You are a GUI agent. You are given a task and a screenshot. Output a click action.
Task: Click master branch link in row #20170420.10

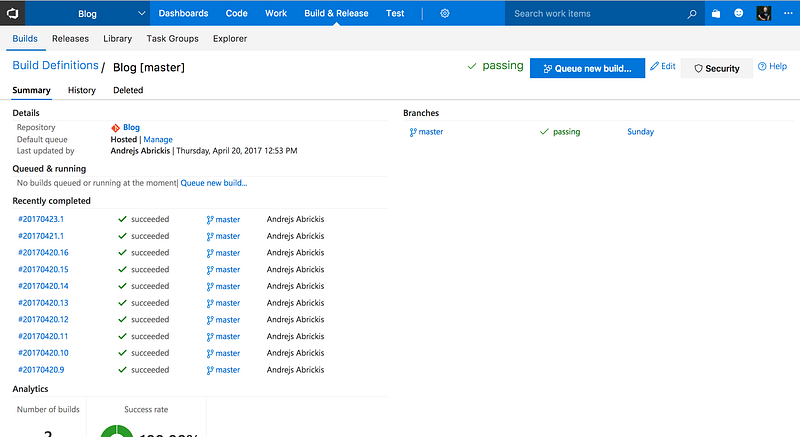[x=228, y=353]
